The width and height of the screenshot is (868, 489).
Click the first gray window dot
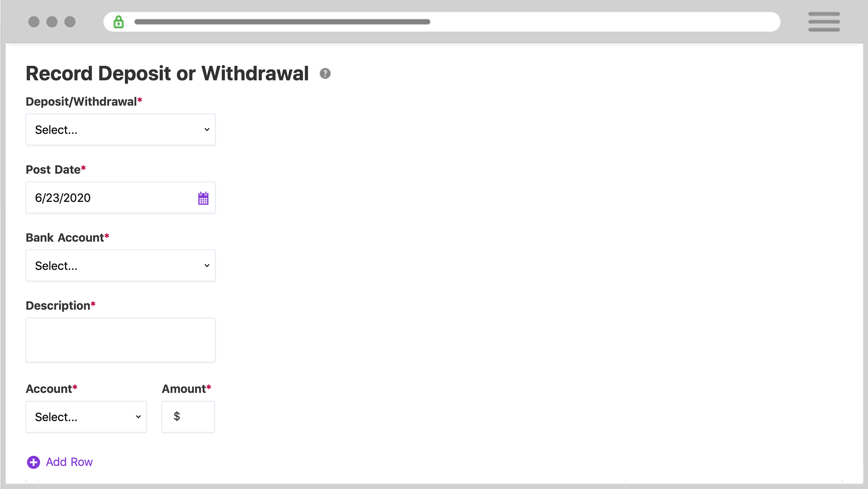pos(34,22)
